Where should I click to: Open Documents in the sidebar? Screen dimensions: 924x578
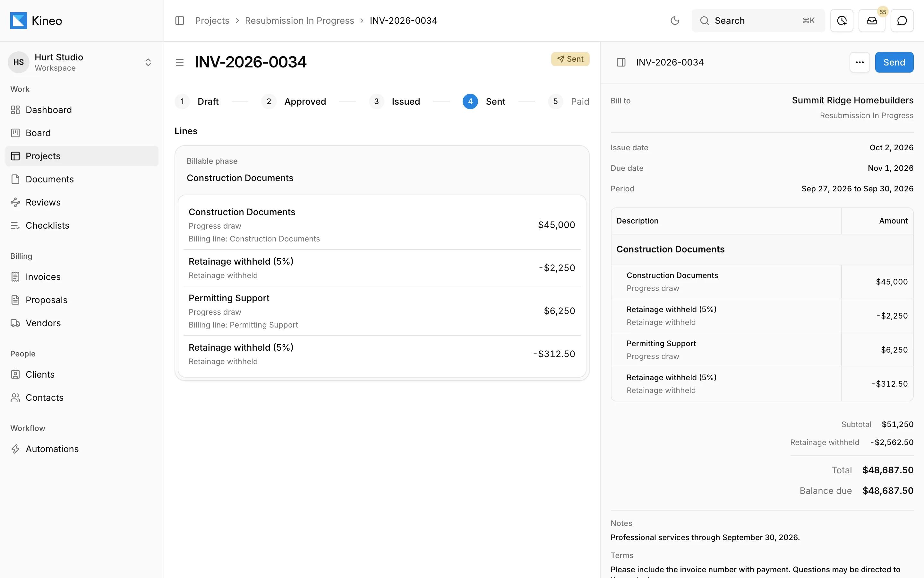coord(82,179)
